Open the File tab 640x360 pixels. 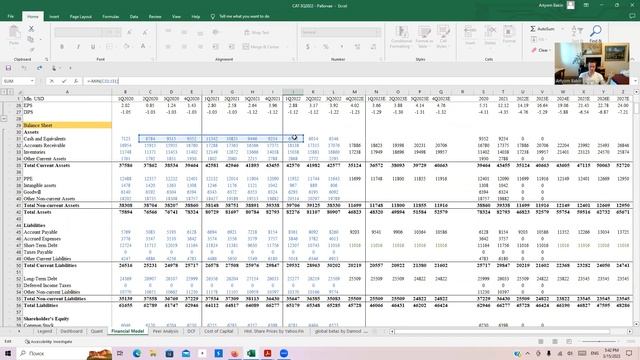coord(11,16)
